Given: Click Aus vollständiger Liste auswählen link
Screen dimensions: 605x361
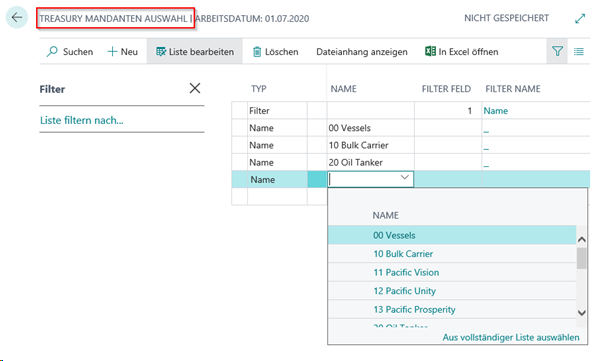Looking at the screenshot, I should pyautogui.click(x=511, y=337).
